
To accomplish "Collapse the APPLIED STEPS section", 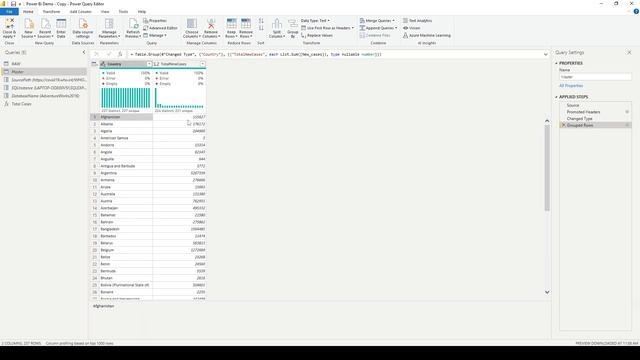I will [556, 97].
